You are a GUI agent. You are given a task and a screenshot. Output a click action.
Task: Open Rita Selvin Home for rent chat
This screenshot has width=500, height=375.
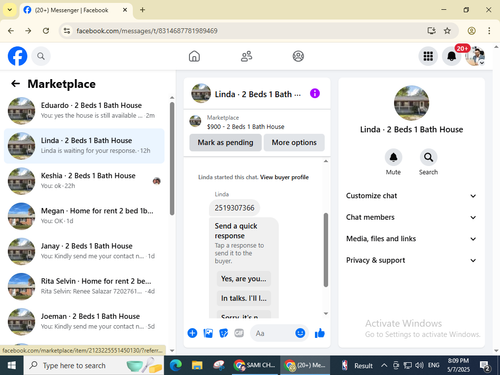(84, 286)
